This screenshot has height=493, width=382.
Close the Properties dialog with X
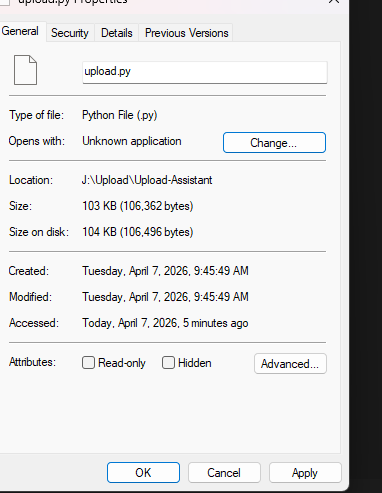tap(334, 2)
